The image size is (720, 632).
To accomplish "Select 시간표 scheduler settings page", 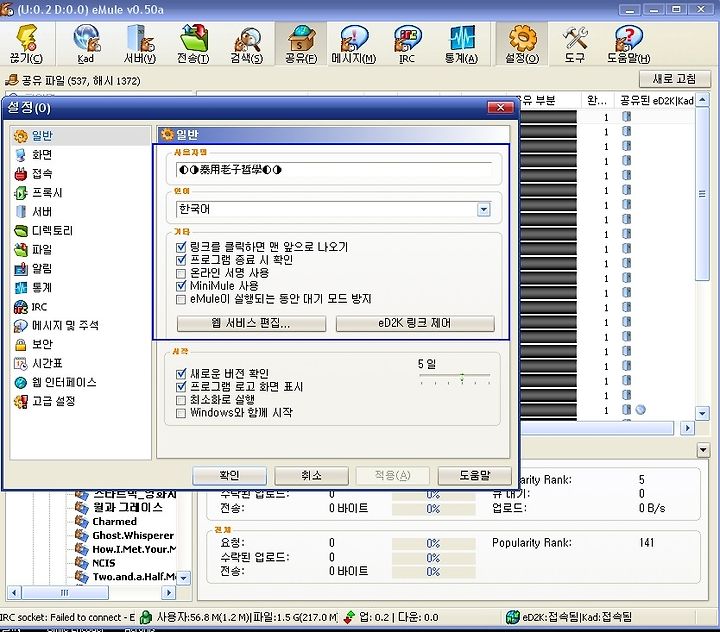I will pos(39,364).
